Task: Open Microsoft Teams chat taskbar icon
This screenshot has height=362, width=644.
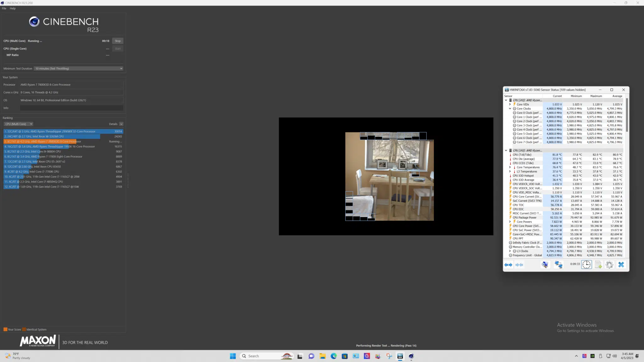Action: [x=311, y=356]
